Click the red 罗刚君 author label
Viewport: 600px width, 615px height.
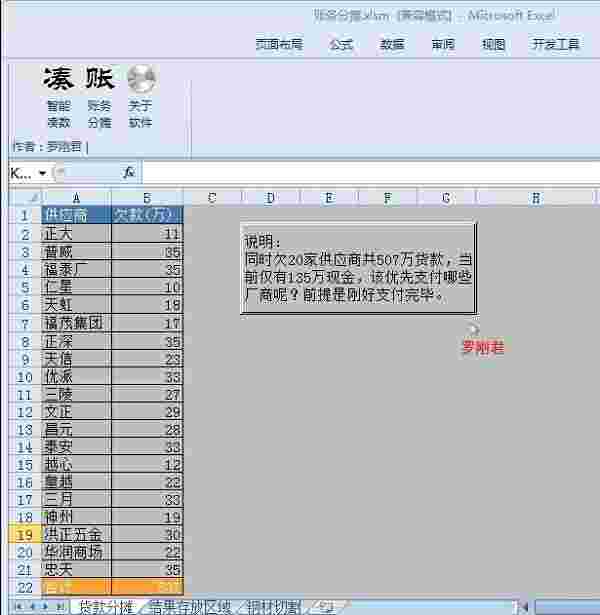[x=483, y=347]
